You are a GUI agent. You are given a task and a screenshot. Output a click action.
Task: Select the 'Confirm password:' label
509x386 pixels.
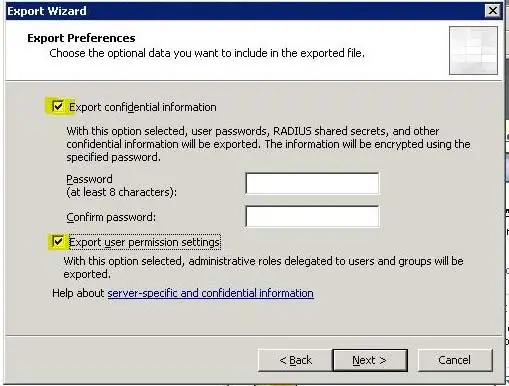click(111, 217)
